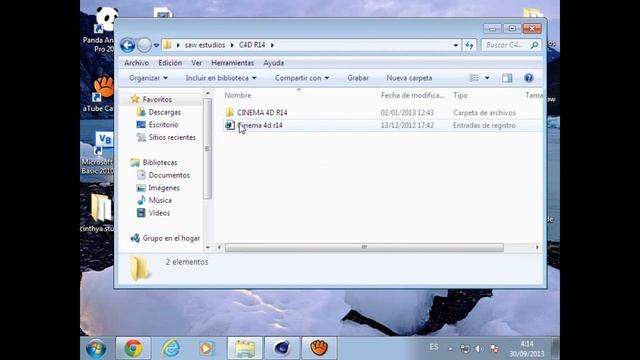Open the Herramientas menu
This screenshot has width=640, height=360.
coord(233,63)
